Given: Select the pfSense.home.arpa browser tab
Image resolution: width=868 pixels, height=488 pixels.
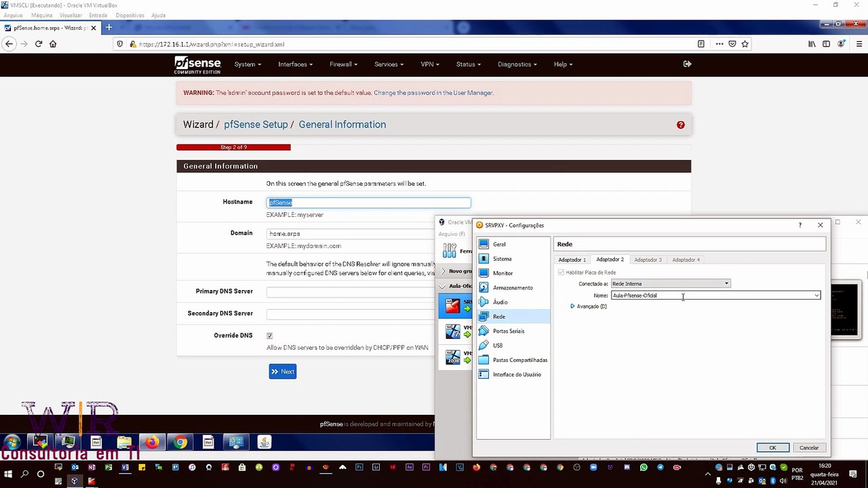Looking at the screenshot, I should (50, 28).
